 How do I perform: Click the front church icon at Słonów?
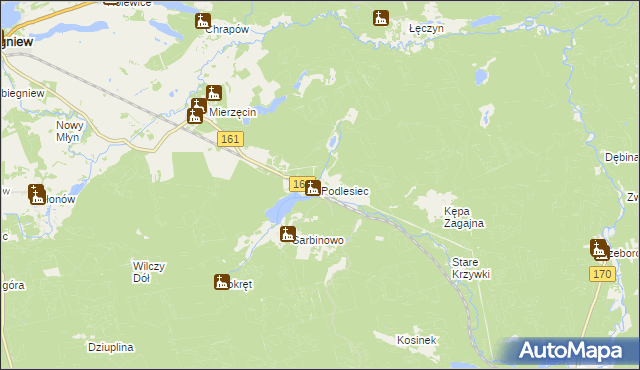coord(38,197)
